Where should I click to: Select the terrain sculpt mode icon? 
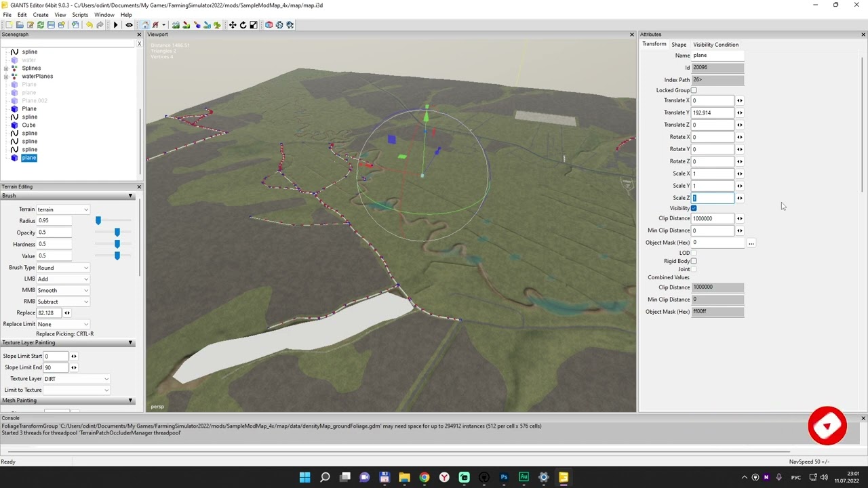tap(176, 25)
